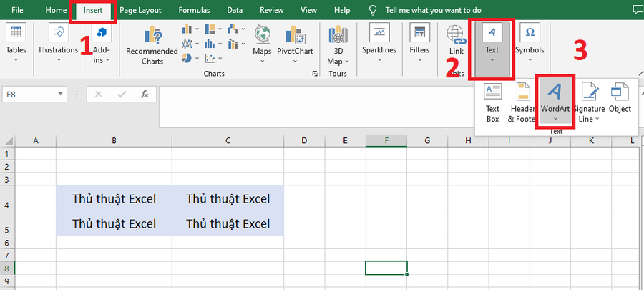Screen dimensions: 644x290
Task: Select column B header
Action: [114, 141]
